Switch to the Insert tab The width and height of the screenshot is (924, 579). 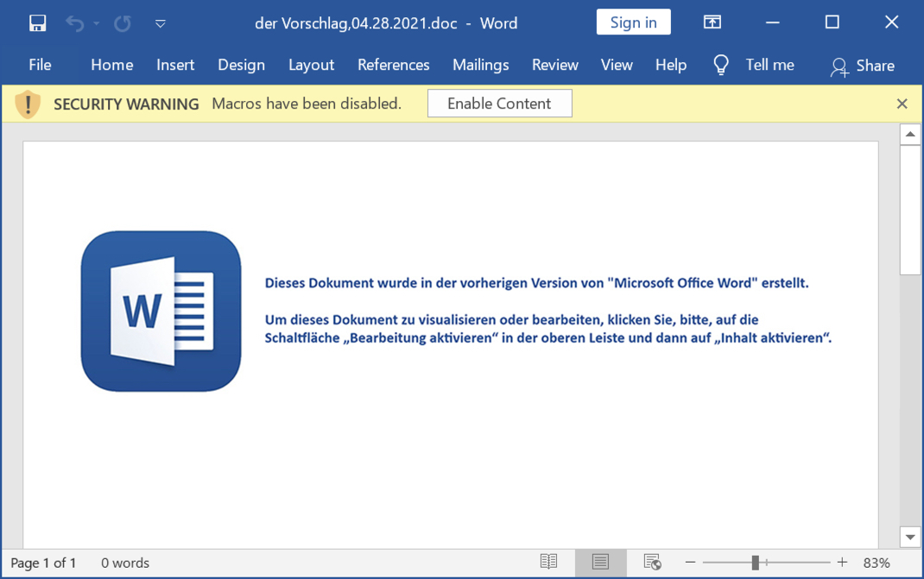[x=175, y=65]
